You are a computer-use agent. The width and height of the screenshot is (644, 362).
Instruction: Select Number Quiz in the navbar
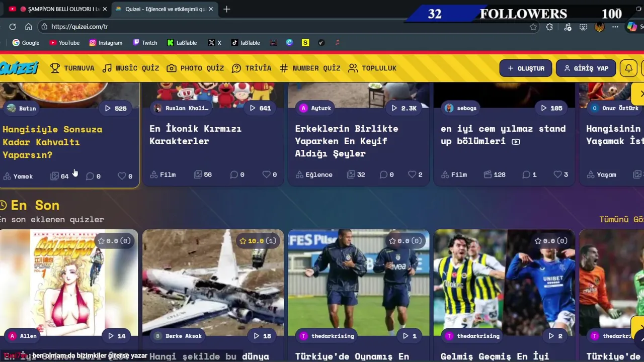[x=310, y=68]
